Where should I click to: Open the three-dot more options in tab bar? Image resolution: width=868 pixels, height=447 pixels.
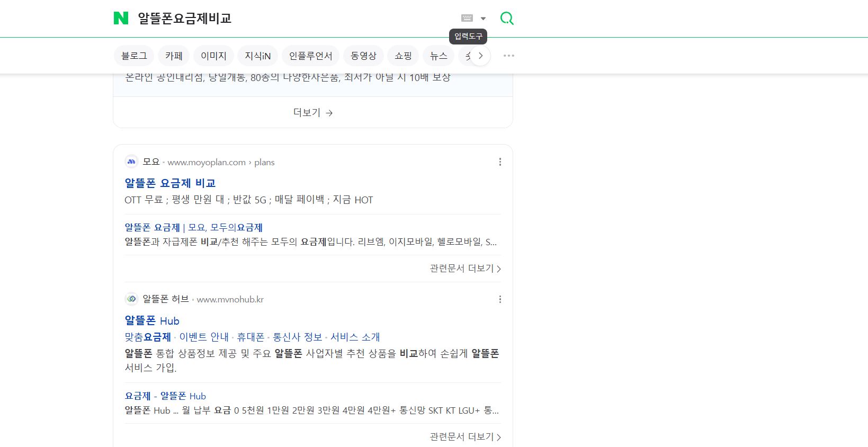pyautogui.click(x=509, y=56)
